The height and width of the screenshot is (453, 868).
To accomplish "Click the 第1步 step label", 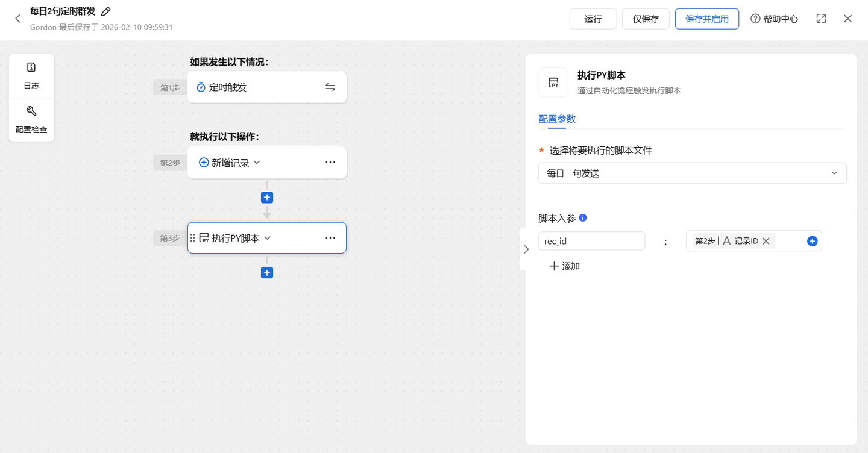I will (x=169, y=88).
